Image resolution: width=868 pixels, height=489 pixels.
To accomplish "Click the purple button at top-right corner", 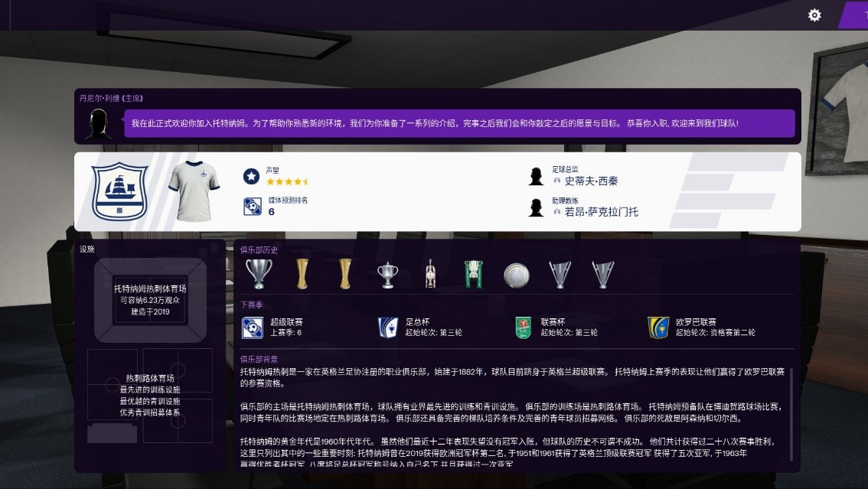I will coord(853,15).
